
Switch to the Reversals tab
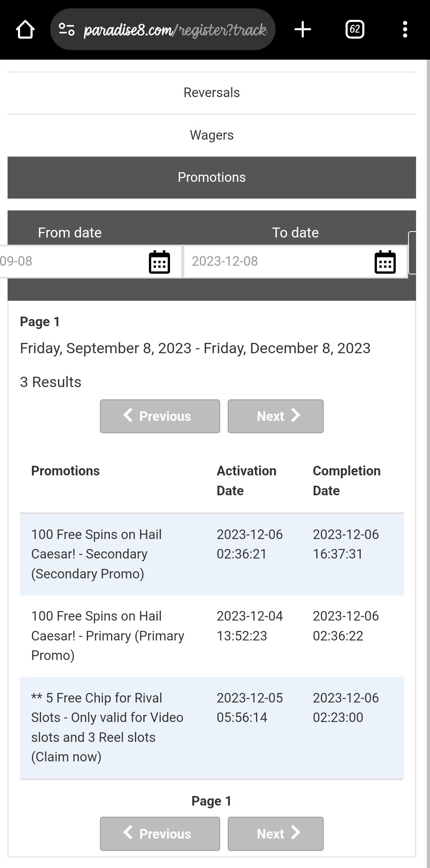211,93
